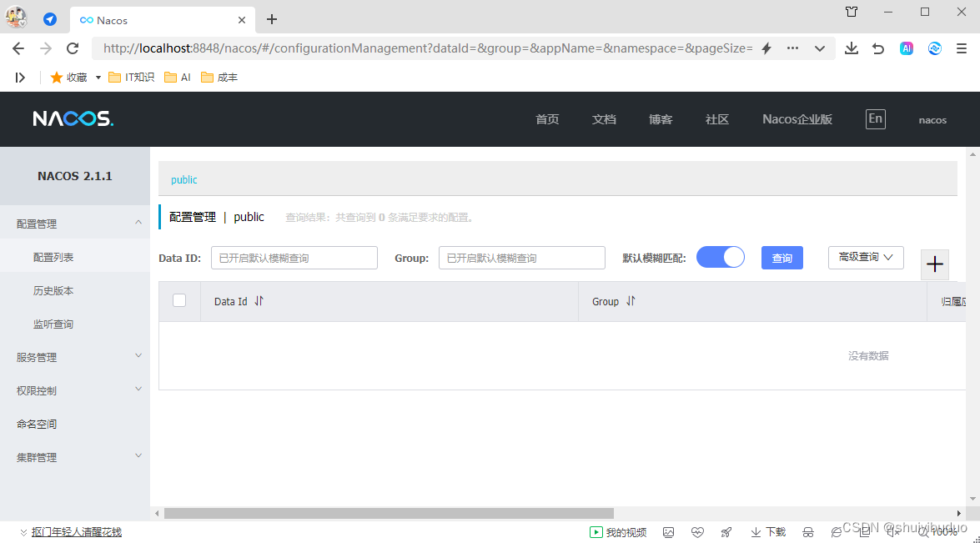Open the browser downloads icon

pos(852,48)
